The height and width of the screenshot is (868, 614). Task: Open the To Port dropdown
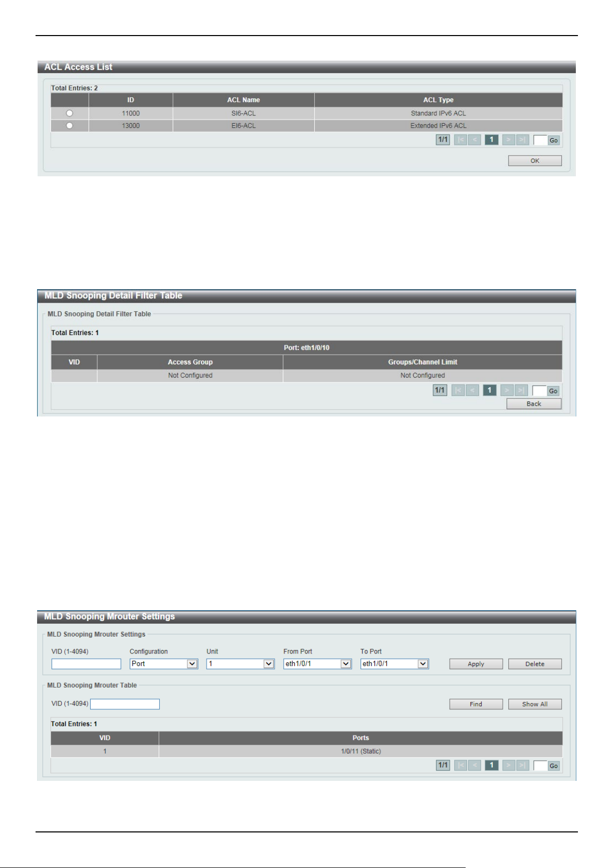pos(395,664)
